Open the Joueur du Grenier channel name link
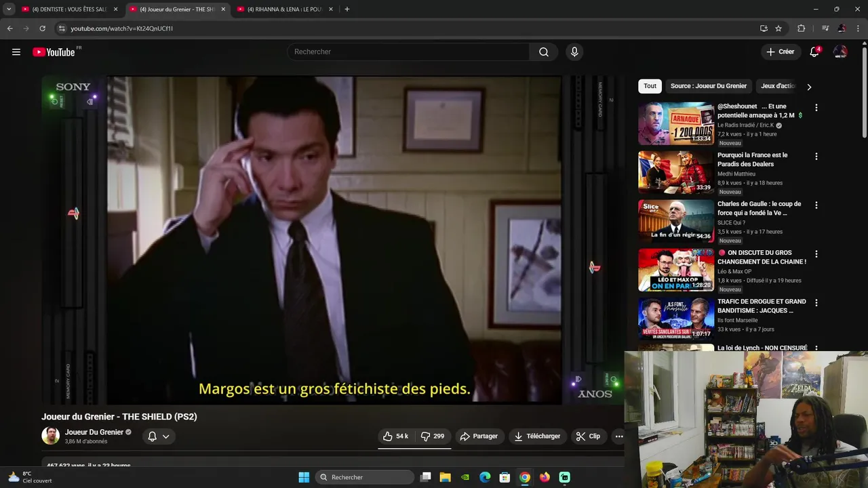The width and height of the screenshot is (868, 488). pyautogui.click(x=94, y=432)
